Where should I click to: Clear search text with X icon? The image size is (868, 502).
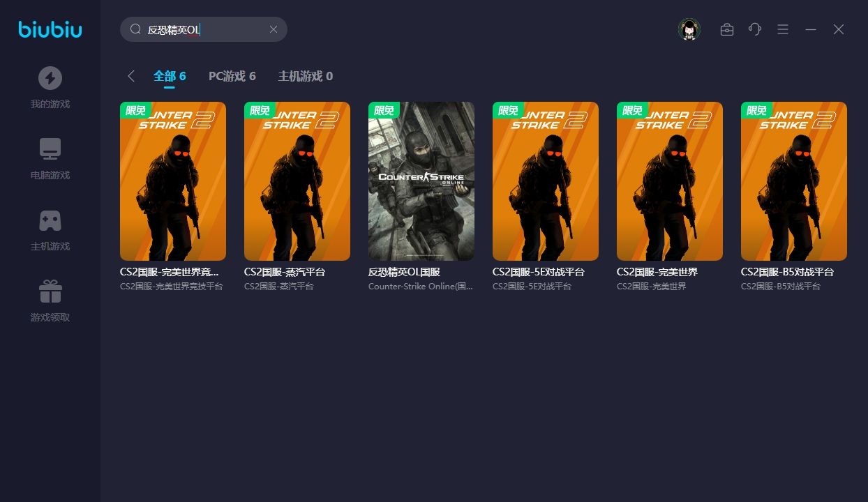[274, 29]
